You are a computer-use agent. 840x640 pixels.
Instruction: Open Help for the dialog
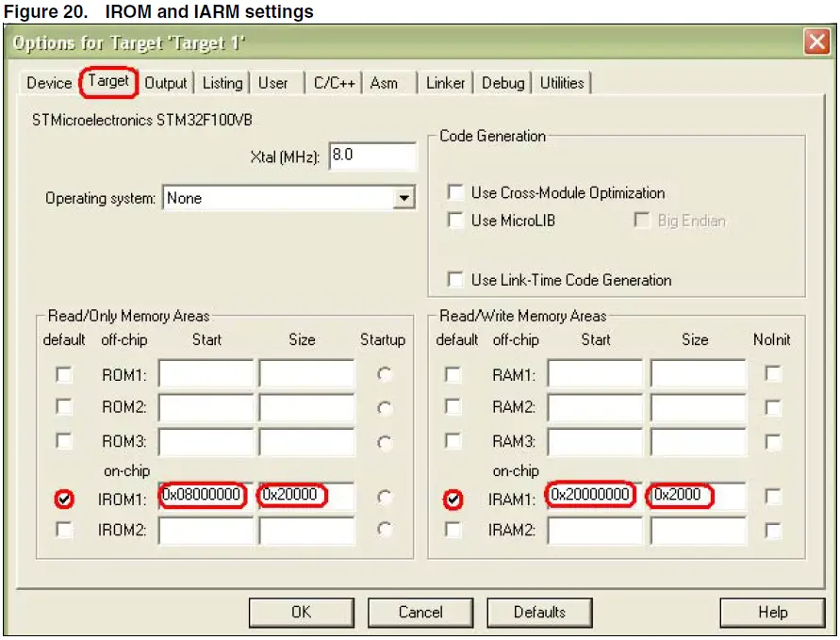[773, 613]
